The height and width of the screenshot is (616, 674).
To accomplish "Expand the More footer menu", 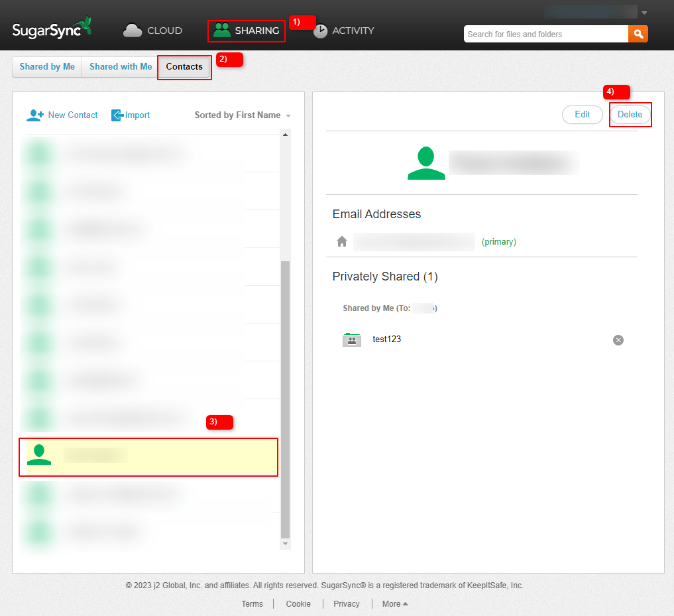I will [394, 603].
